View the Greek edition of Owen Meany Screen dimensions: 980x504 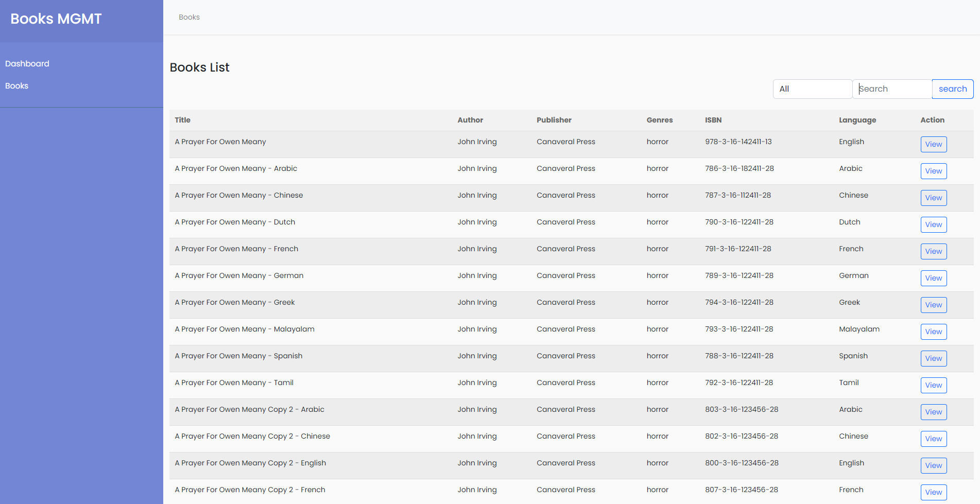[x=933, y=305]
